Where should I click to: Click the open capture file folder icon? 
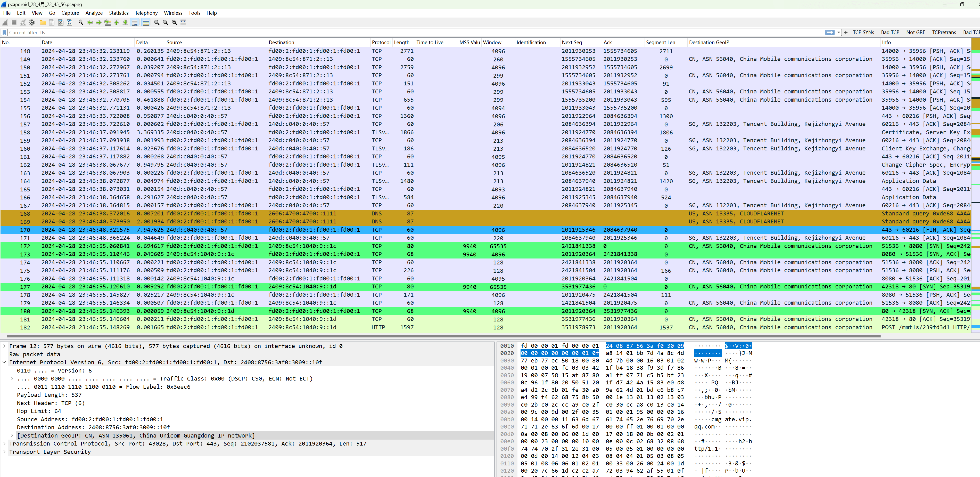43,22
